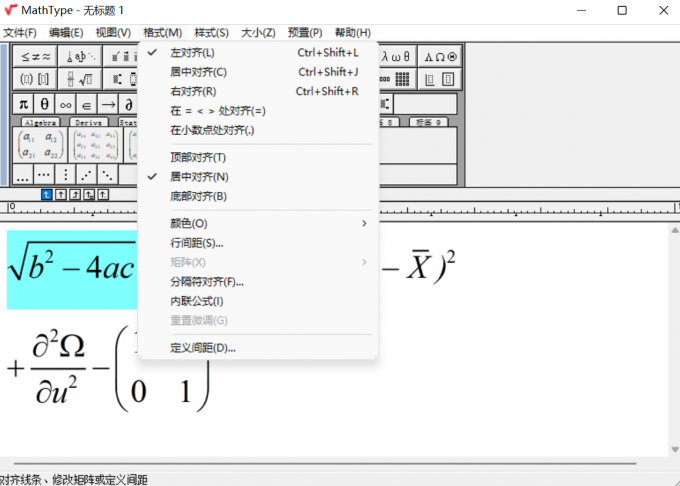Select 在小数点处对齐 decimal alignment
Screen dimensions: 680x486
point(258,130)
